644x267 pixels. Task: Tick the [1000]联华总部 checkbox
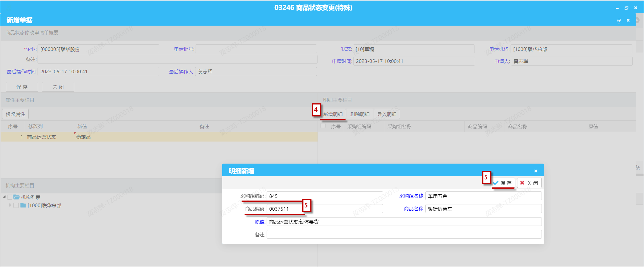tap(16, 205)
